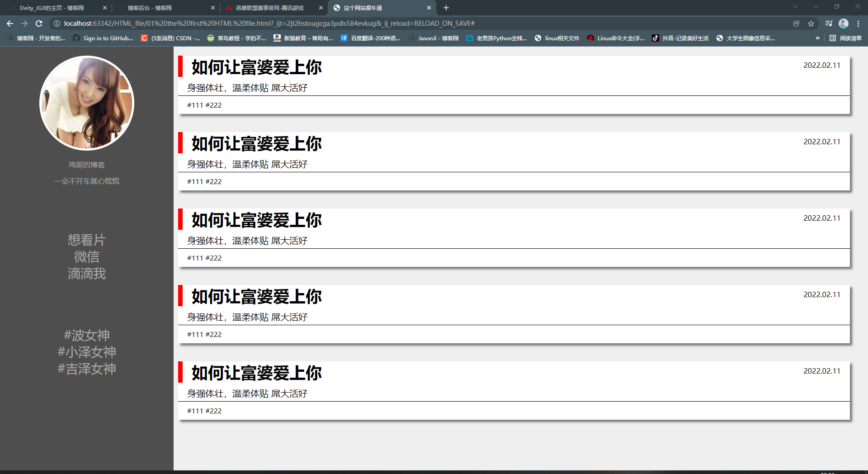This screenshot has width=868, height=474.
Task: Open the 抖音-记录美好生活 bookmark
Action: 680,38
